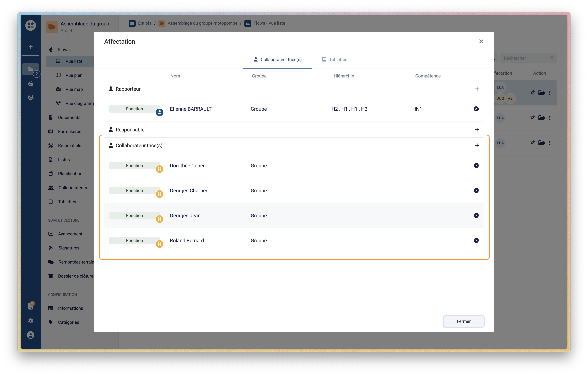Switch to the Tablettes tab

click(334, 59)
